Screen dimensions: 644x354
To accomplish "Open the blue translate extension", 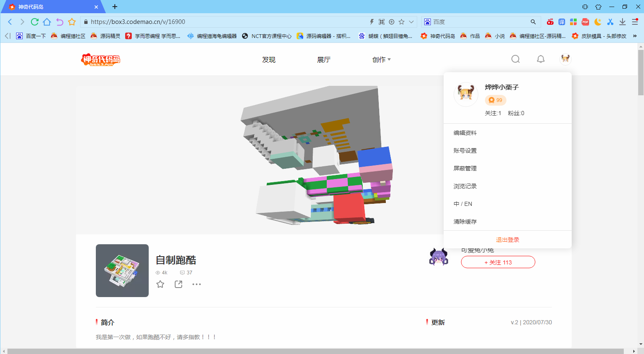I will pyautogui.click(x=562, y=22).
